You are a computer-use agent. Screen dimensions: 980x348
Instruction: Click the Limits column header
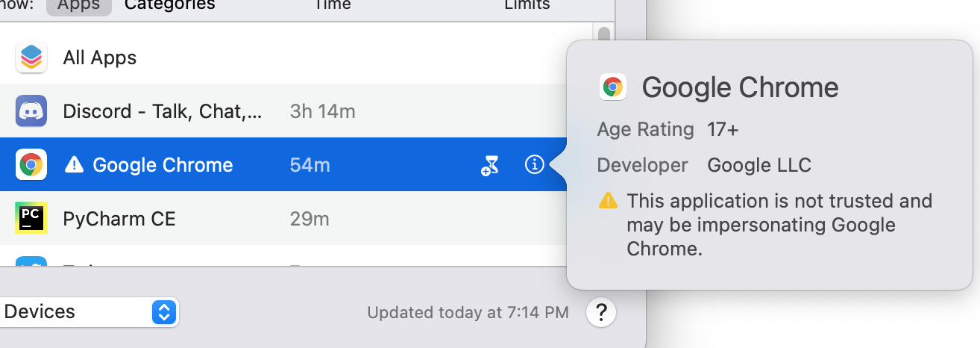pos(527,5)
